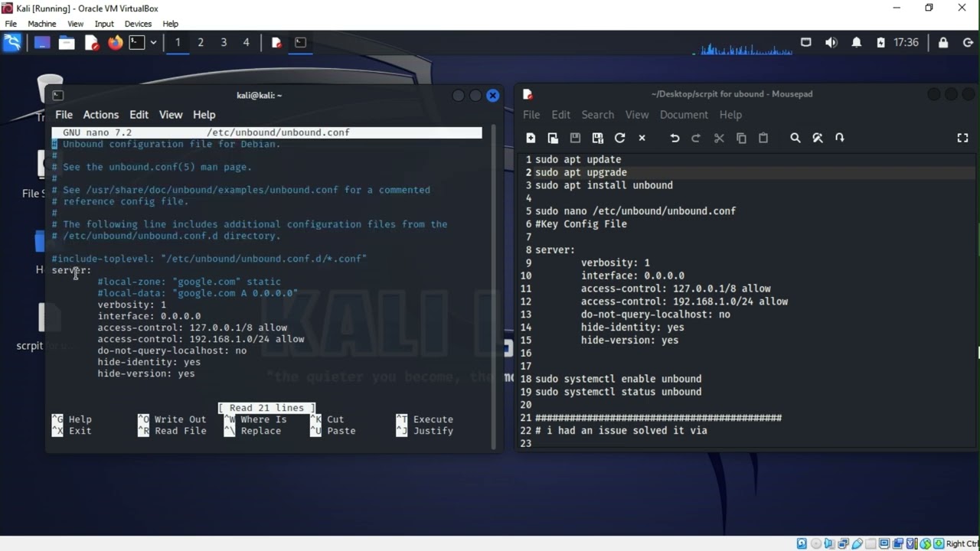Screen dimensions: 980x551
Task: Click VirtualBox audio status indicator
Action: tap(829, 543)
